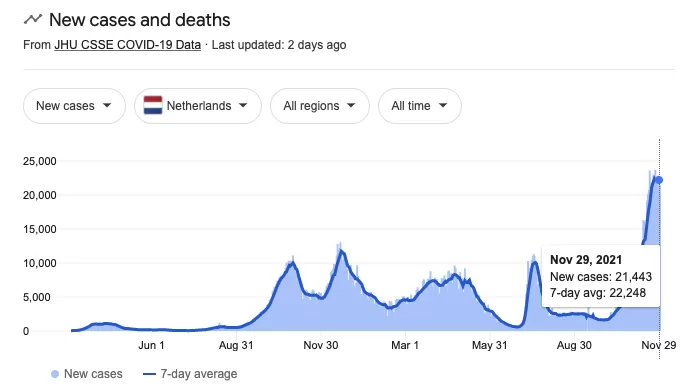Click the May 31 date marker
The height and width of the screenshot is (386, 688).
pos(489,345)
